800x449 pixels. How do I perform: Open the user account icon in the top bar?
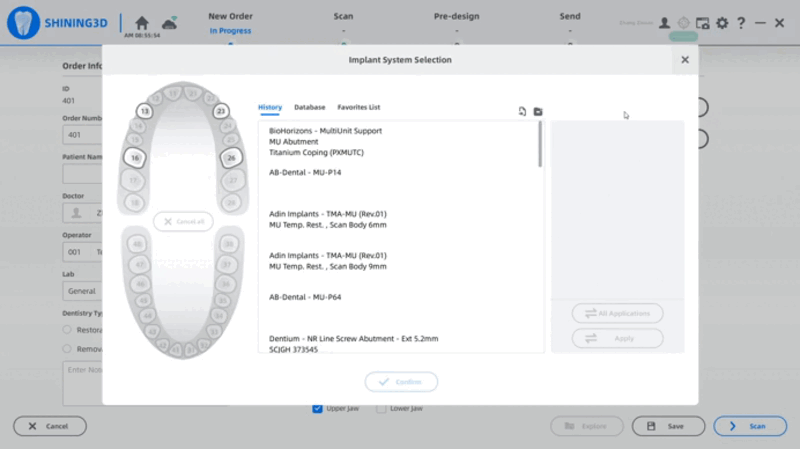[664, 23]
